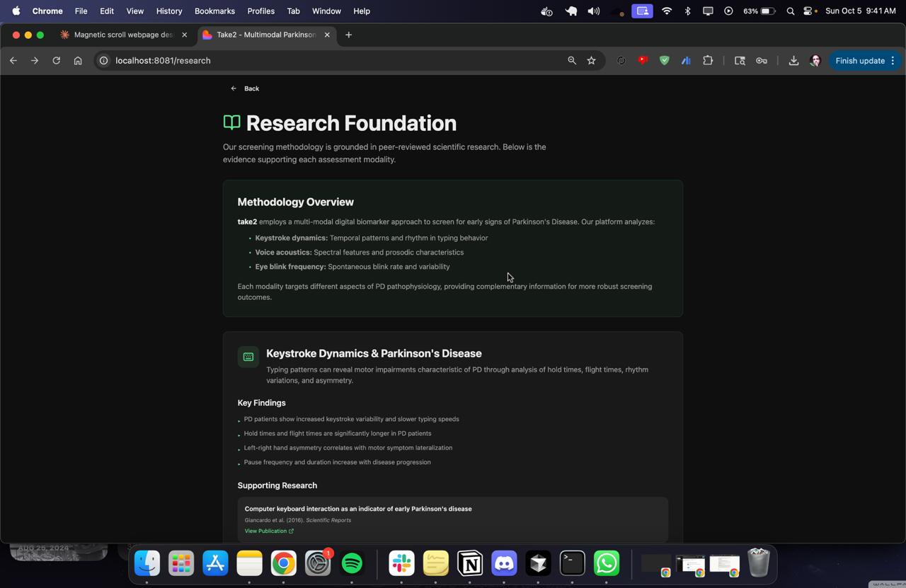
Task: Click the Keystroke dynamics bullet text
Action: (x=372, y=238)
